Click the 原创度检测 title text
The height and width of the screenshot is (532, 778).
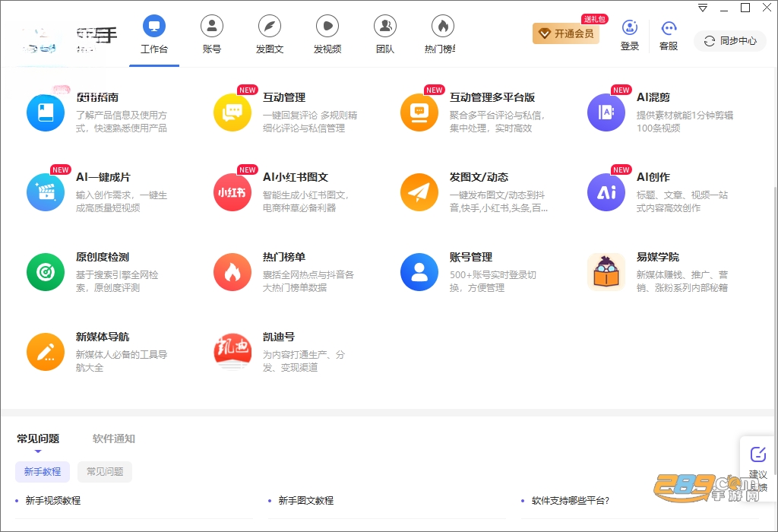coord(103,257)
